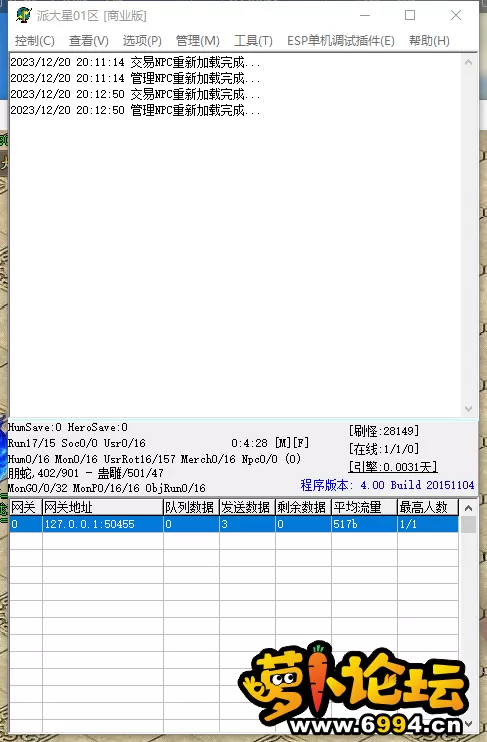
Task: Close the 派大星01区 window
Action: click(x=456, y=15)
